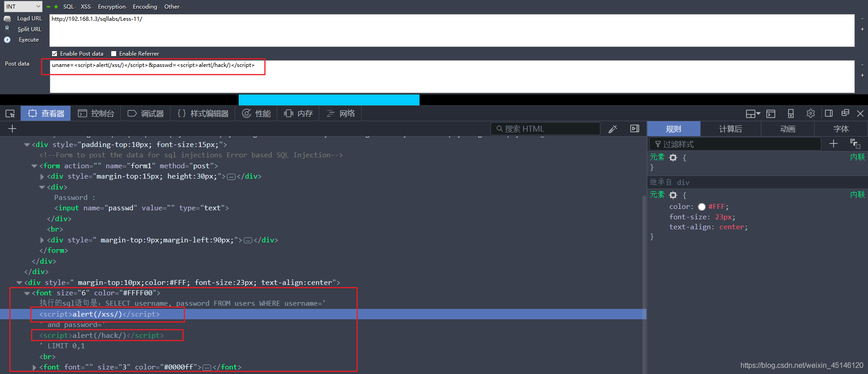This screenshot has width=868, height=374.
Task: Select the 动画 (Animations) tab
Action: click(x=788, y=129)
